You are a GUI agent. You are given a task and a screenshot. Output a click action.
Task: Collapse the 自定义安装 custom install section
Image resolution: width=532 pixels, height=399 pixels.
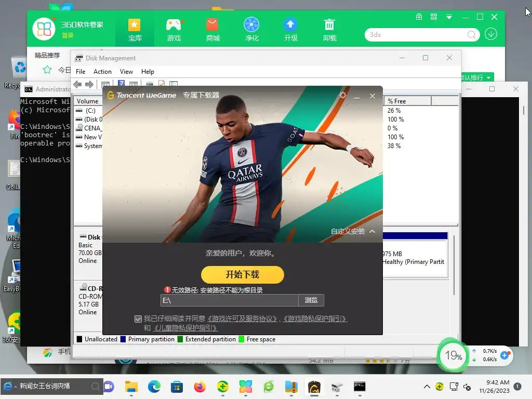[353, 231]
